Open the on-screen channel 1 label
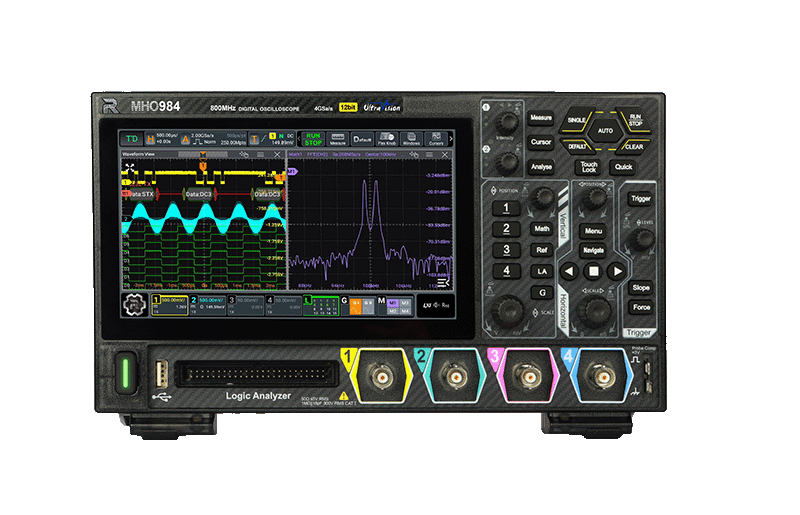 (170, 305)
